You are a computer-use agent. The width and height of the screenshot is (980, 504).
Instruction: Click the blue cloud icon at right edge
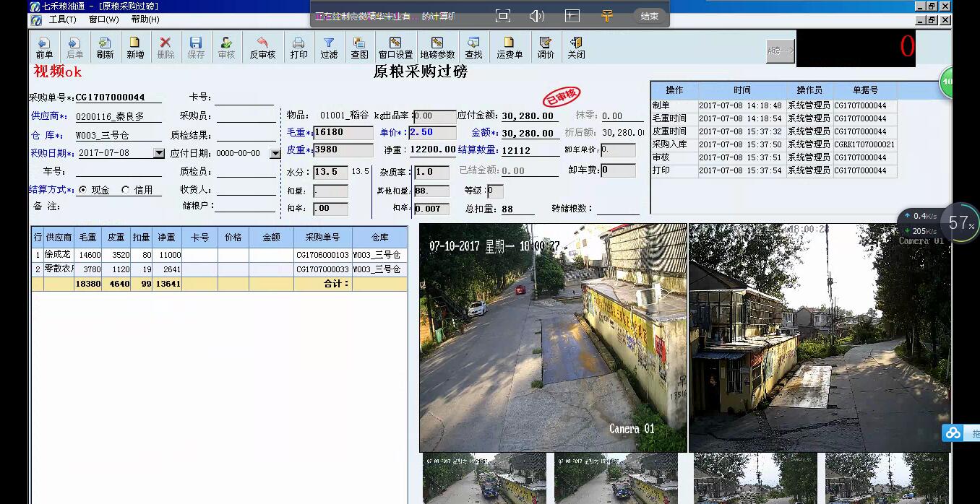click(953, 433)
